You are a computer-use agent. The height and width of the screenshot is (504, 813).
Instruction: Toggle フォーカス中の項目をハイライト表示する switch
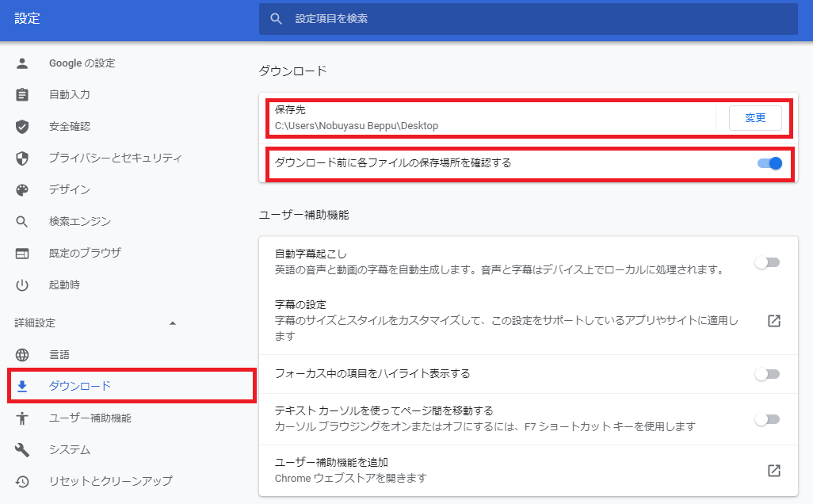click(767, 373)
